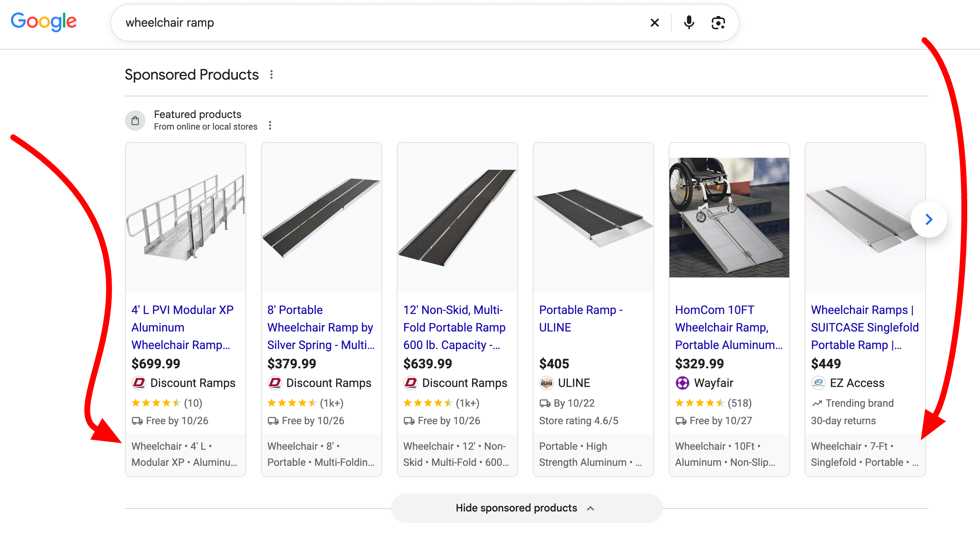The width and height of the screenshot is (980, 533).
Task: Click the Discount Ramps logo under $699.99
Action: 138,383
